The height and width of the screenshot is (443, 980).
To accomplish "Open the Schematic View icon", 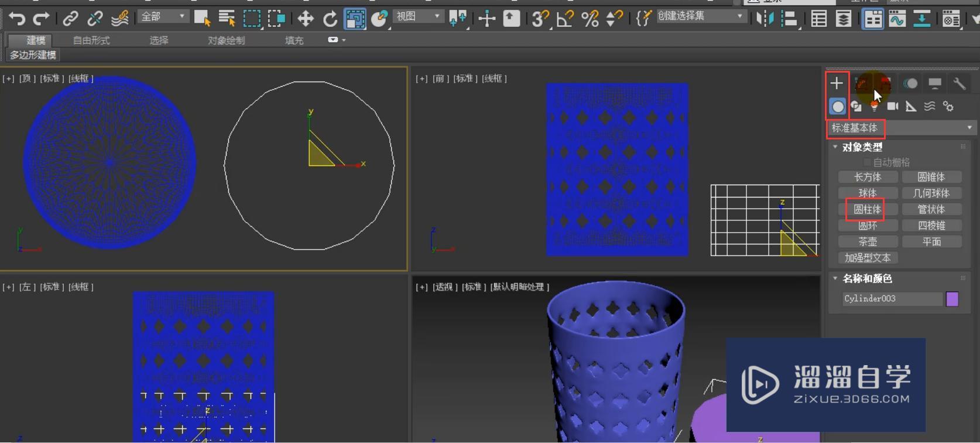I will coord(921,19).
